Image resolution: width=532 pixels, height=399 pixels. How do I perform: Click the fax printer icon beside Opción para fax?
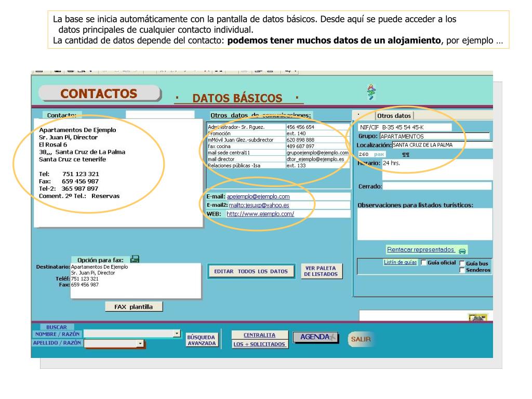tap(135, 259)
